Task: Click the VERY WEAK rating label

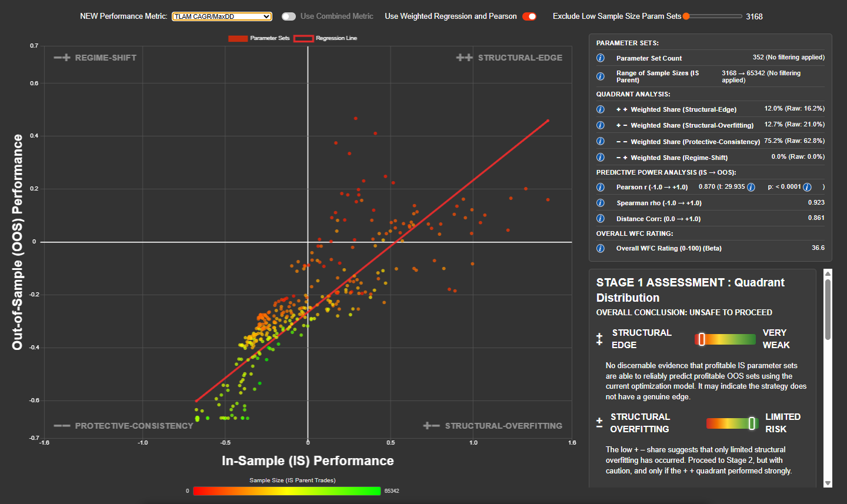Action: point(776,339)
